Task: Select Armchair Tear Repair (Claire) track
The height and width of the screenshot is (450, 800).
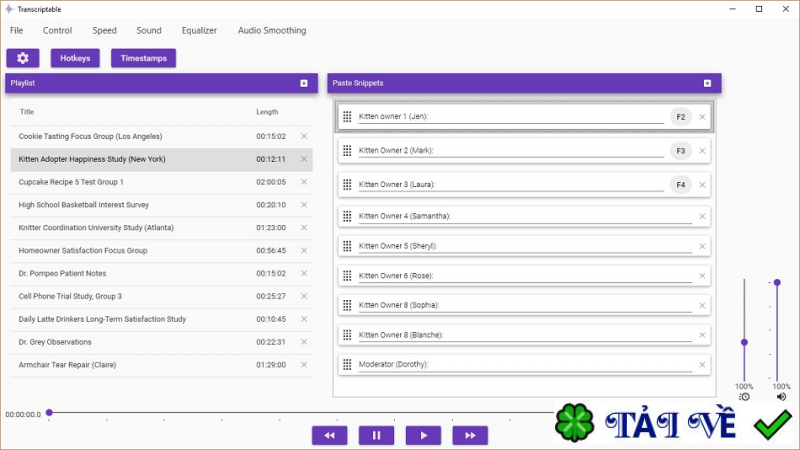Action: click(161, 365)
